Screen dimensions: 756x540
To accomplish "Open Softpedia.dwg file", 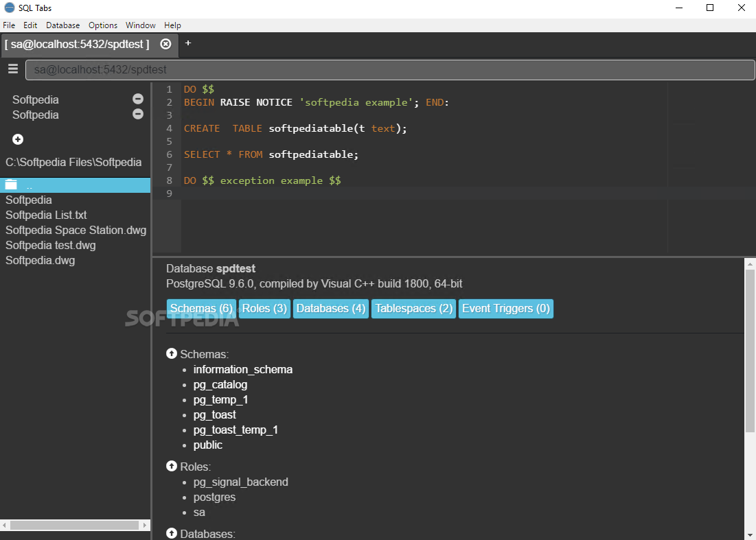I will click(x=40, y=261).
